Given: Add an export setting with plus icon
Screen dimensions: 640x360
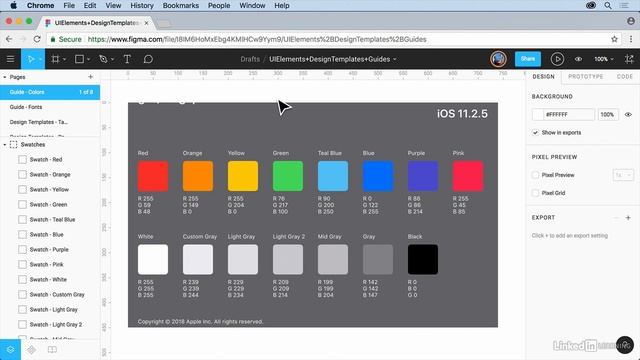Looking at the screenshot, I should [x=628, y=218].
